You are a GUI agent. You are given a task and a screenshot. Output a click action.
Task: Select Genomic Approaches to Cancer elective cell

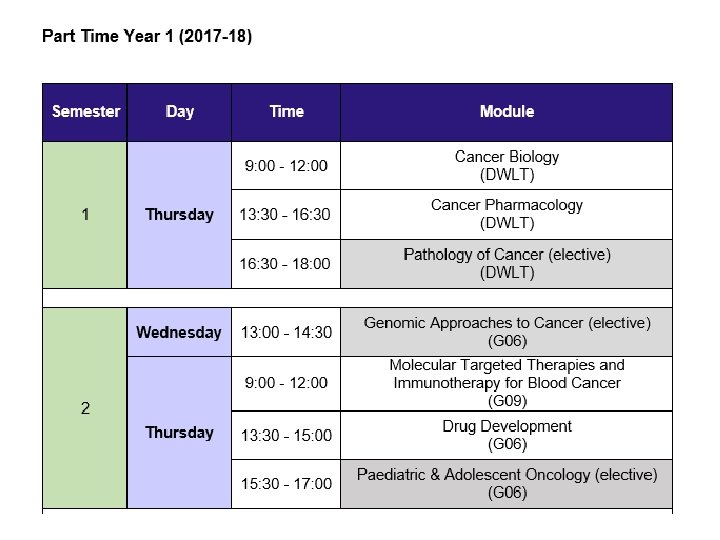[x=507, y=332]
